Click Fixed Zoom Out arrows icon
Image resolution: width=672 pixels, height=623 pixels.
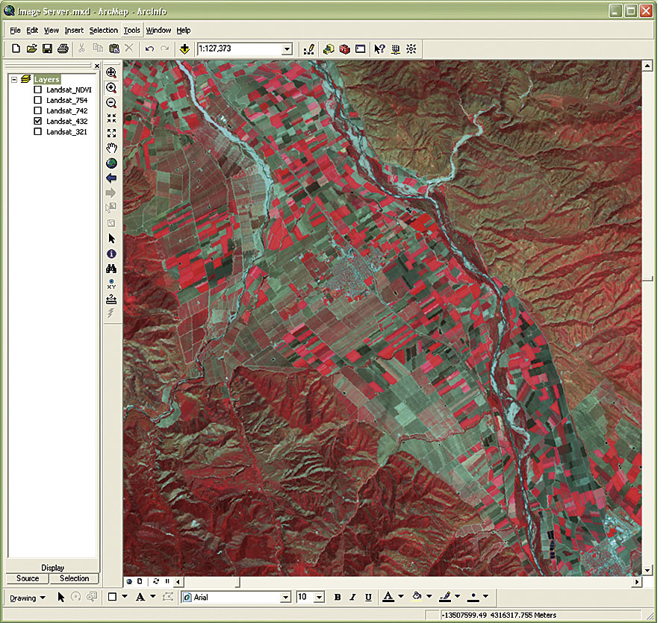click(x=111, y=133)
